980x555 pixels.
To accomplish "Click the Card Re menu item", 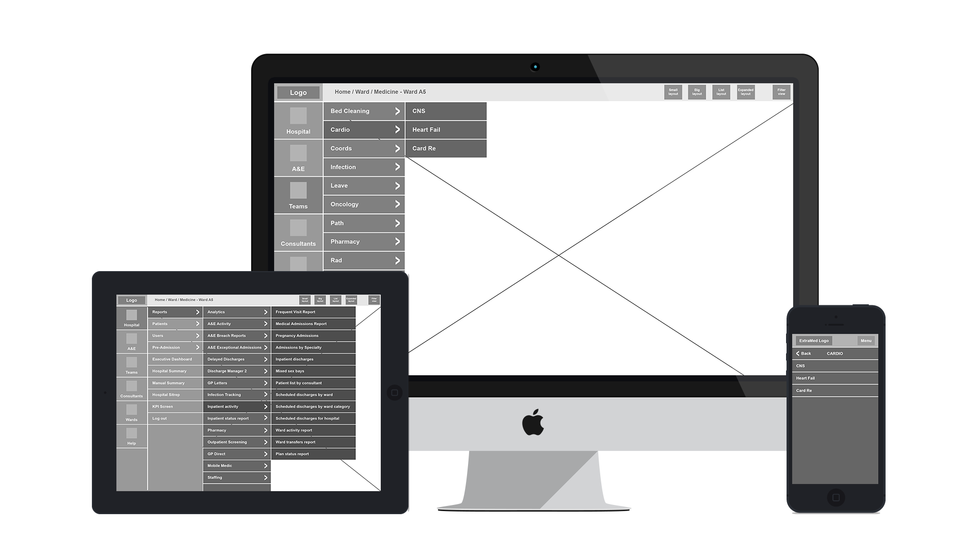I will (x=446, y=148).
